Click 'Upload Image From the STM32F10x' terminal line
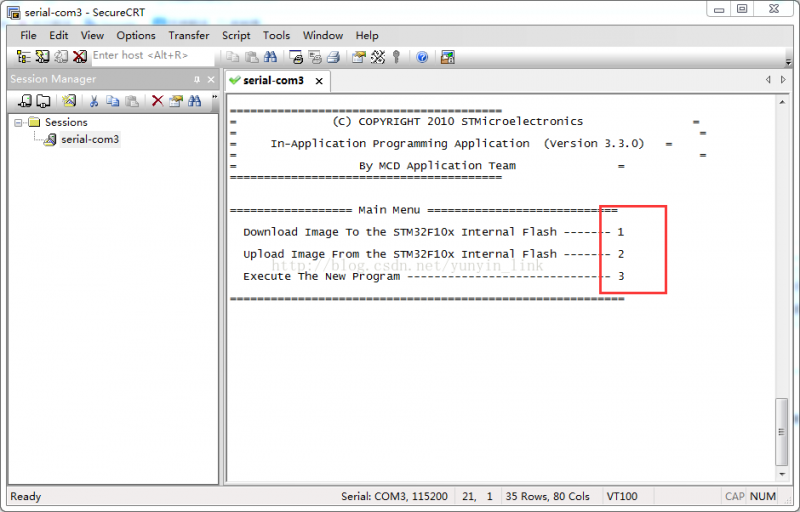Image resolution: width=800 pixels, height=512 pixels. click(x=433, y=254)
